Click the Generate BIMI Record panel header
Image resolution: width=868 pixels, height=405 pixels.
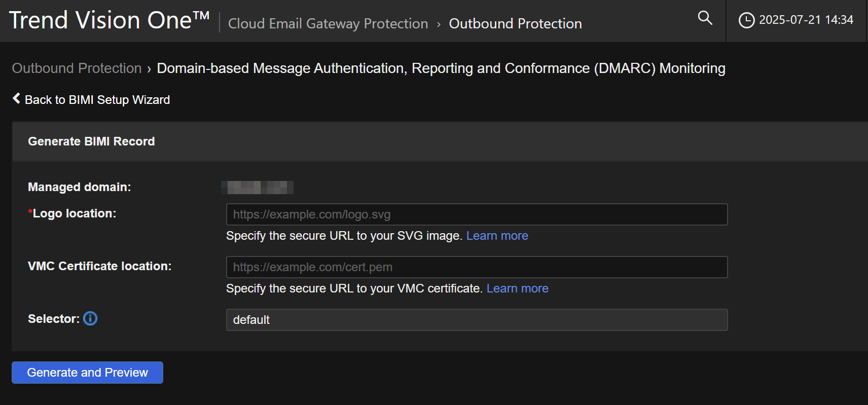91,141
